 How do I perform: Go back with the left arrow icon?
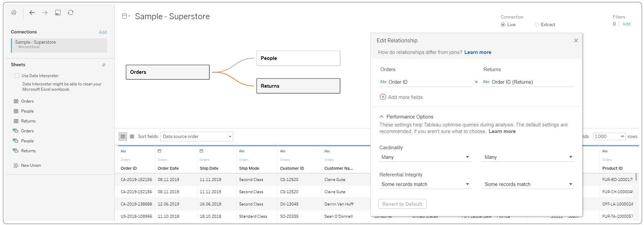tap(32, 13)
